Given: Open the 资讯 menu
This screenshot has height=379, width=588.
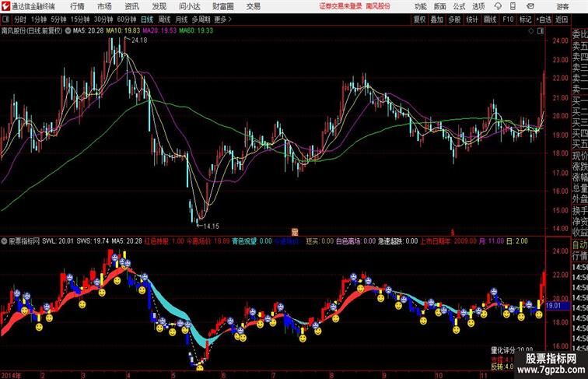Looking at the screenshot, I should [x=132, y=6].
